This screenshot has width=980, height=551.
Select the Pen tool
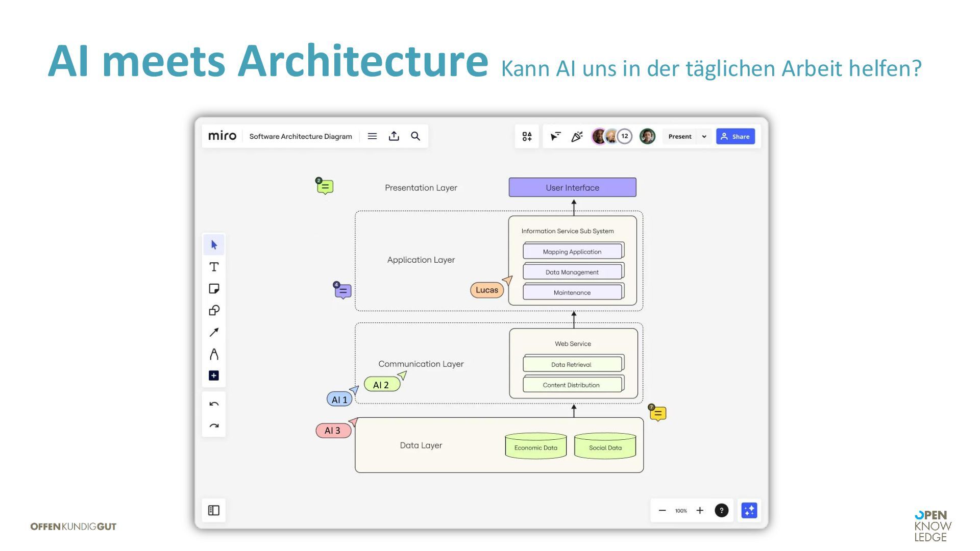(x=214, y=354)
